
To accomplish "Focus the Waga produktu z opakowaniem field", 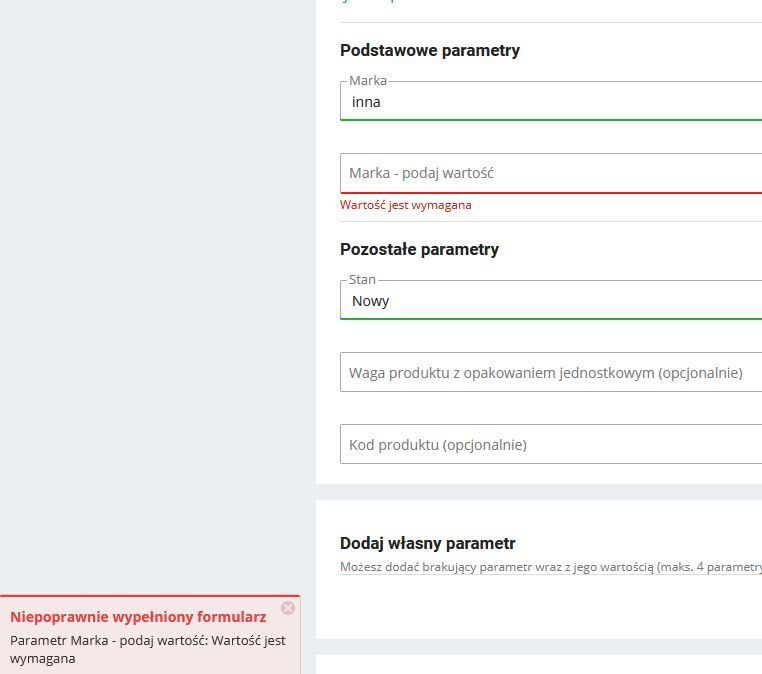I will coord(550,373).
